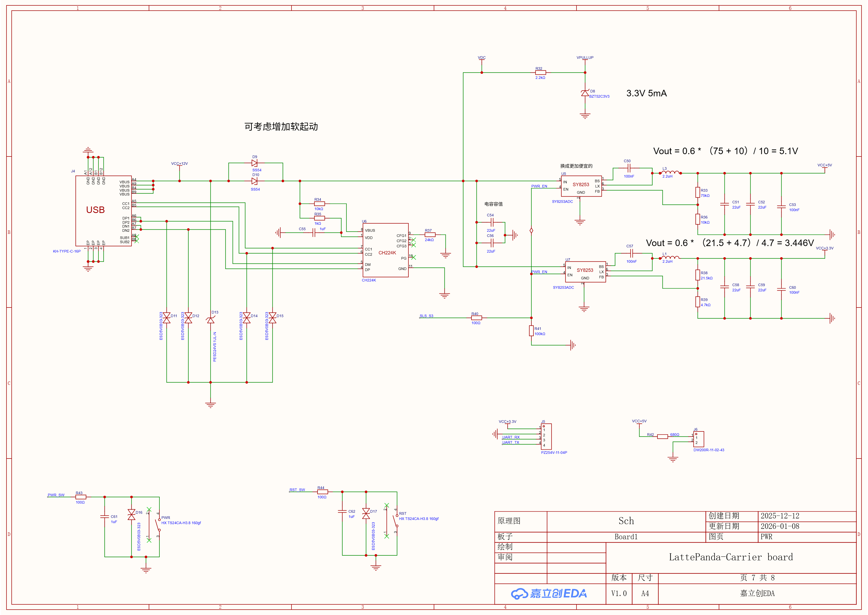Select the PWR_SW net label
This screenshot has width=868, height=615.
point(56,495)
